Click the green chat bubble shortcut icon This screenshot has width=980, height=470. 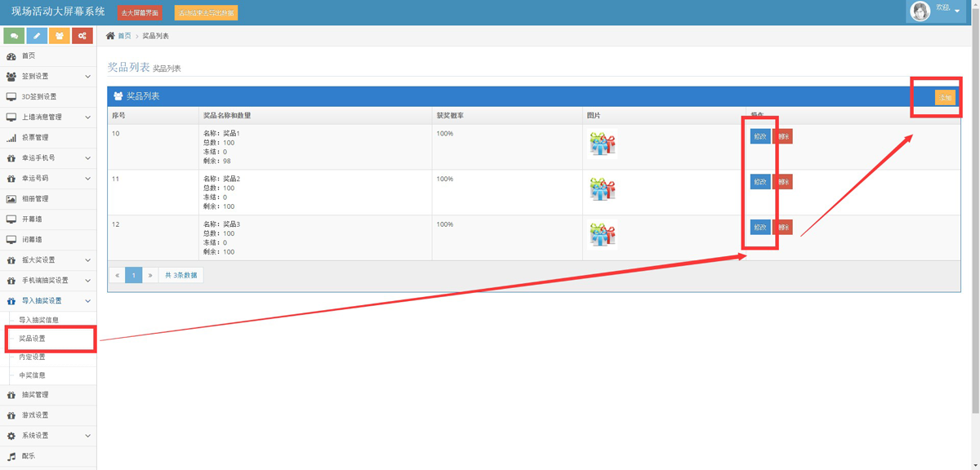14,36
